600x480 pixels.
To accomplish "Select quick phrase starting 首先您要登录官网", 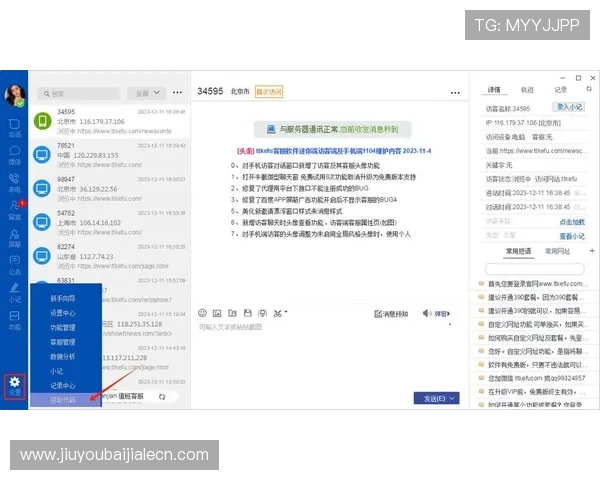I will (x=533, y=284).
